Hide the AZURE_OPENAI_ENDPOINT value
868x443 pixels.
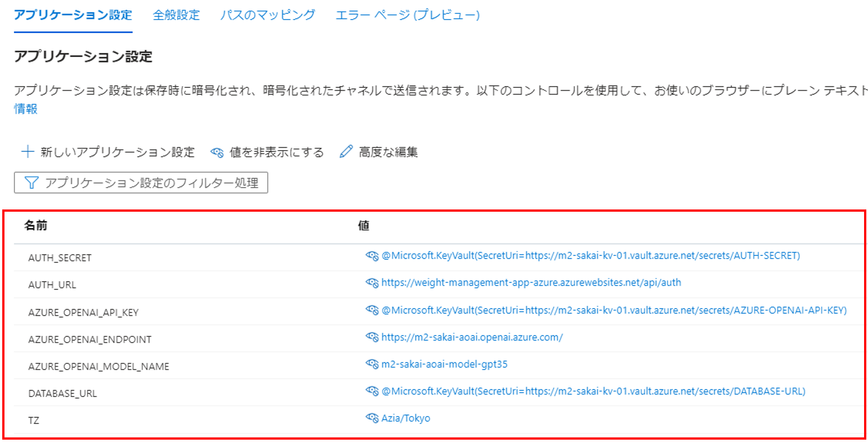(372, 337)
